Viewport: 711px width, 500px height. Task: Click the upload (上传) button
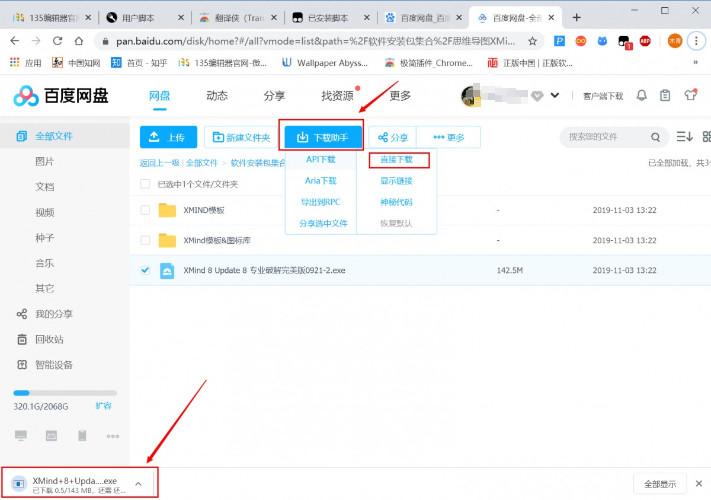click(168, 137)
